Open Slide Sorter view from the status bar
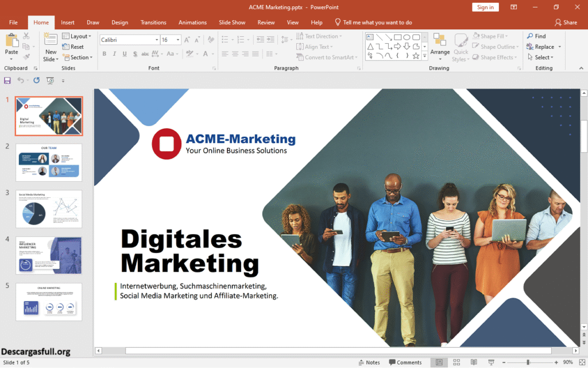Viewport: 588px width, 368px height. [x=457, y=362]
